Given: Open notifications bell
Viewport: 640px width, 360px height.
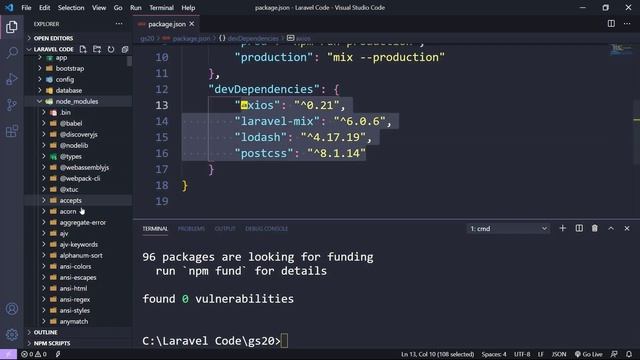Looking at the screenshot, I should [x=629, y=354].
